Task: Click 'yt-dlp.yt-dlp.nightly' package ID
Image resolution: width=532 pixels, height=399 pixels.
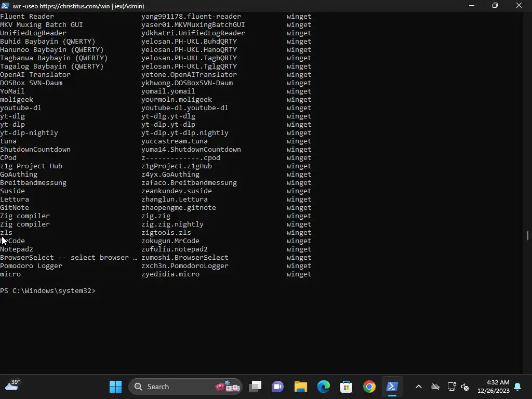Action: [x=185, y=132]
